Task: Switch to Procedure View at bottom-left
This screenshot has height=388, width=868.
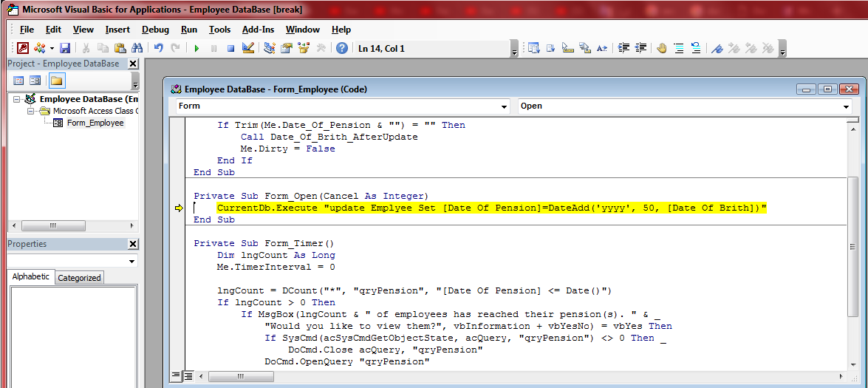Action: [x=176, y=376]
